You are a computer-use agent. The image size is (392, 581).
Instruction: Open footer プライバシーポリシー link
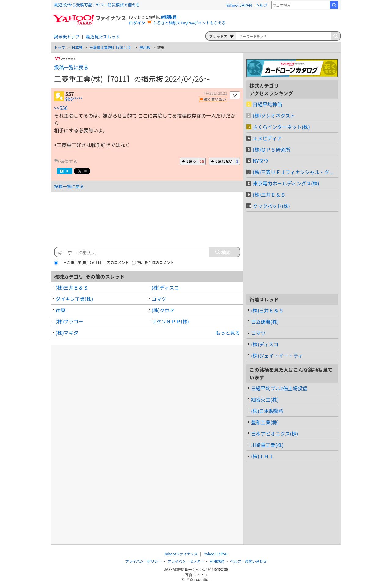point(143,561)
